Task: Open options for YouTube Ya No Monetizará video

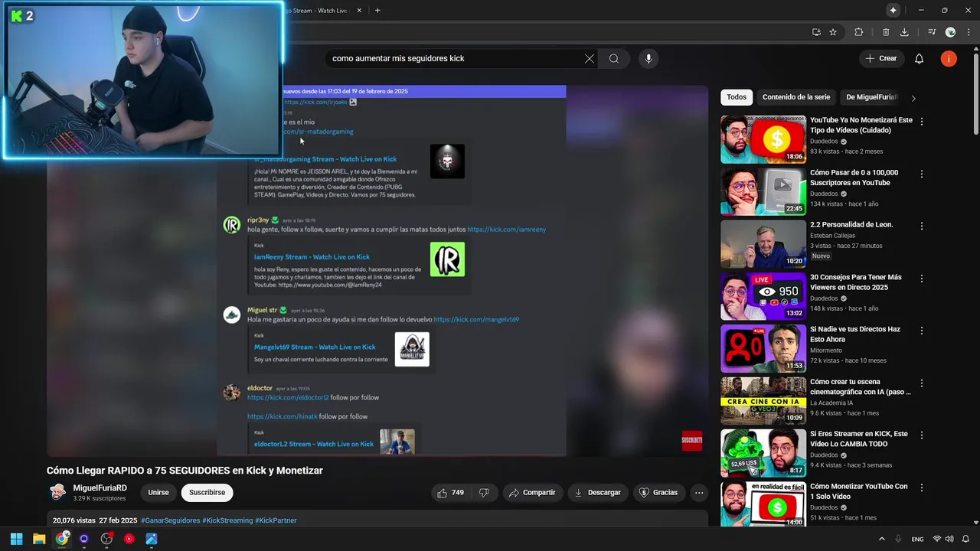Action: tap(922, 122)
